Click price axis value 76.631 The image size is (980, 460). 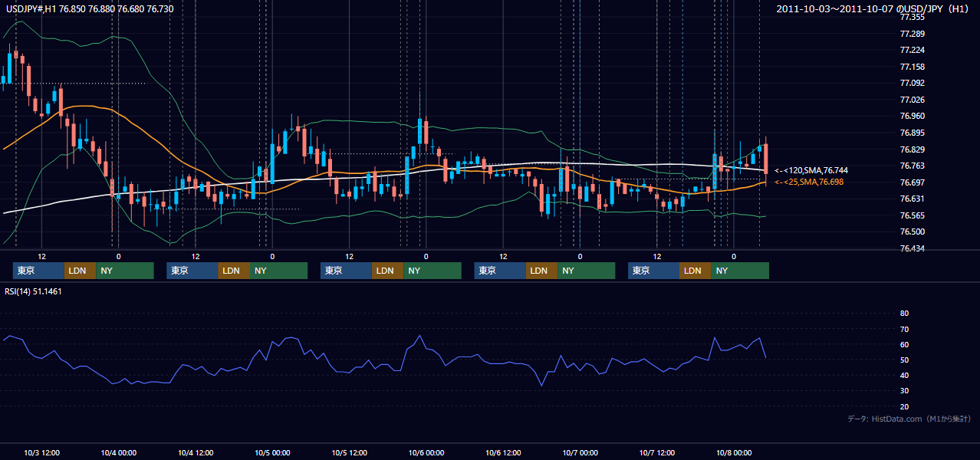[x=911, y=199]
